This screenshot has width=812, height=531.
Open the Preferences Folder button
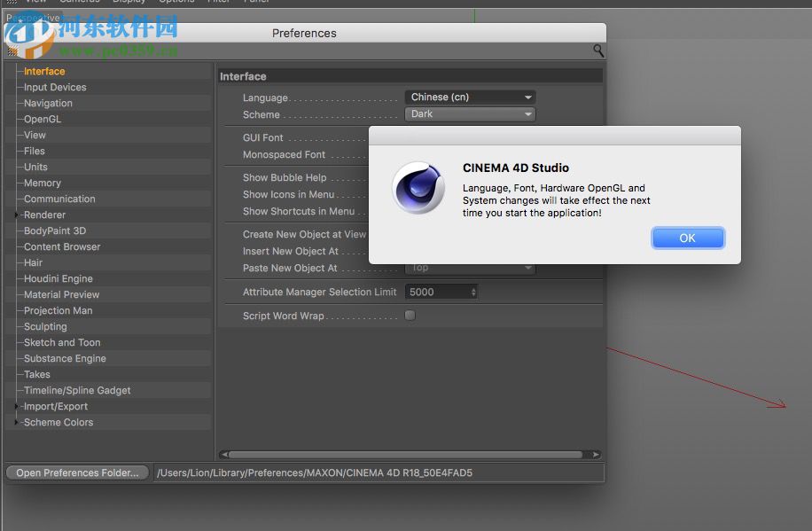coord(77,472)
